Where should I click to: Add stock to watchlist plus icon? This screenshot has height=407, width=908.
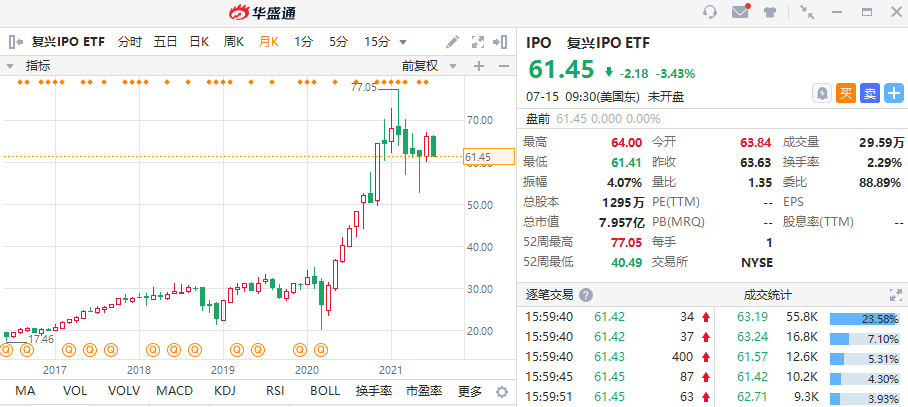coord(894,94)
